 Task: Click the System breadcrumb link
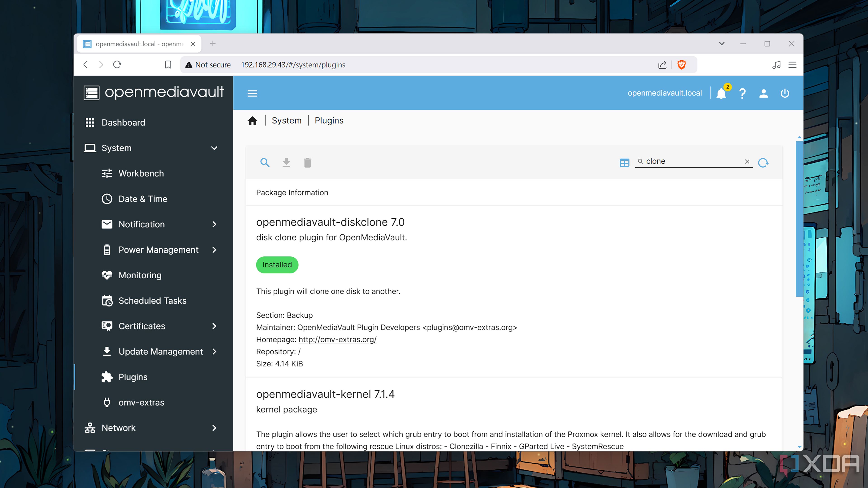pos(286,121)
